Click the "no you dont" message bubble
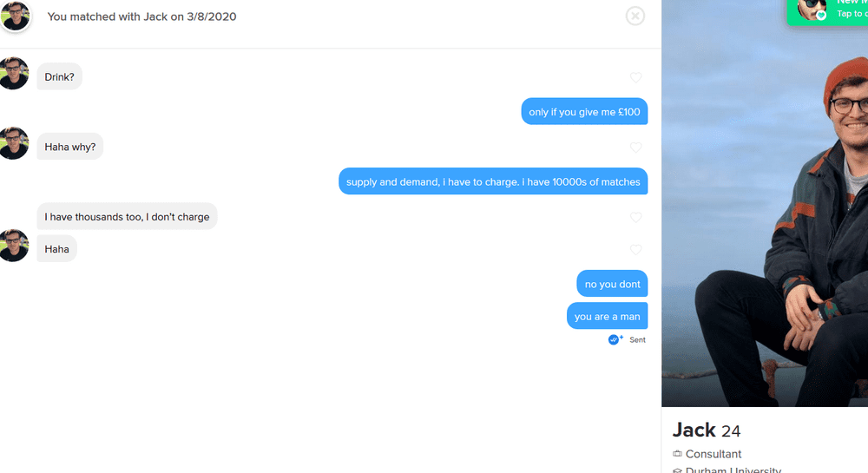 (612, 284)
